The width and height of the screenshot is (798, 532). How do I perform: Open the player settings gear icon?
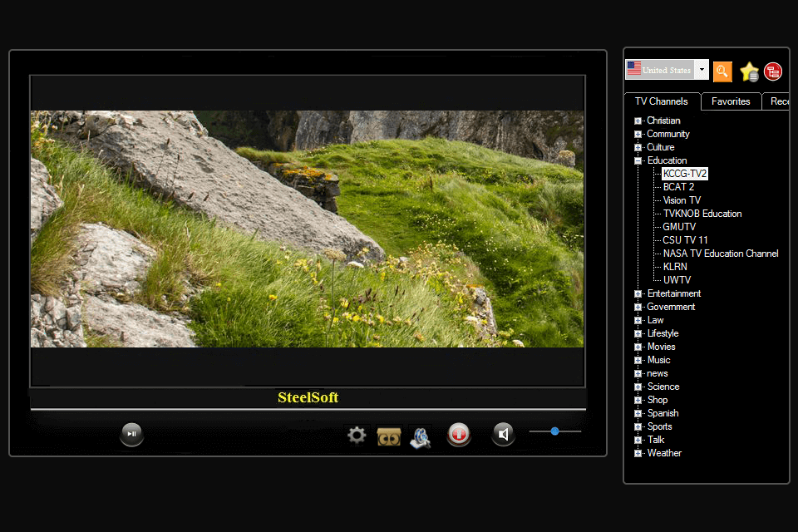(x=356, y=435)
